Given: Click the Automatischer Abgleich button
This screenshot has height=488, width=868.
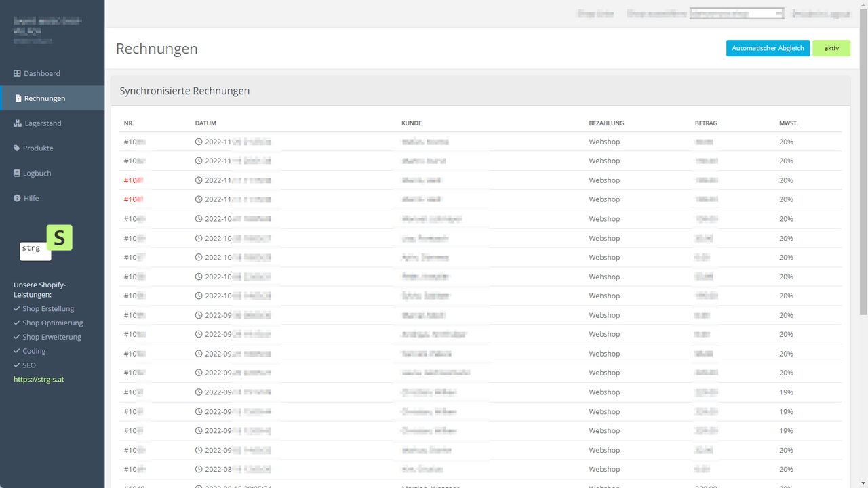Looking at the screenshot, I should coord(768,48).
